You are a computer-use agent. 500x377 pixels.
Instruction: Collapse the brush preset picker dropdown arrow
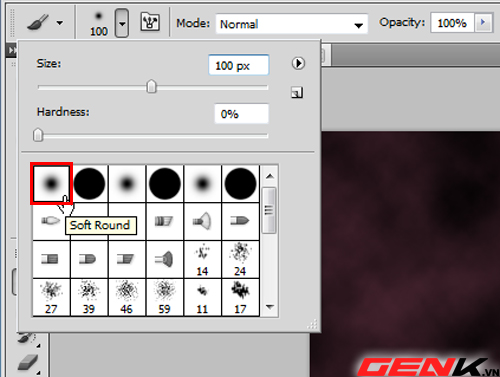[122, 23]
